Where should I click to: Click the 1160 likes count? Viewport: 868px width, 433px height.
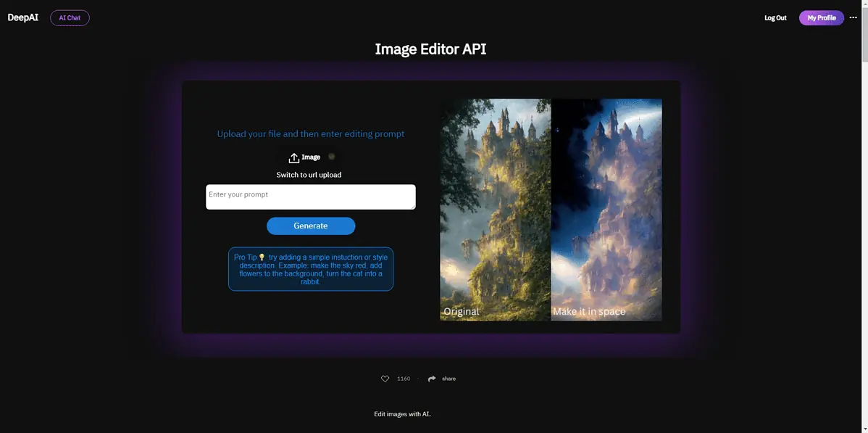[404, 379]
